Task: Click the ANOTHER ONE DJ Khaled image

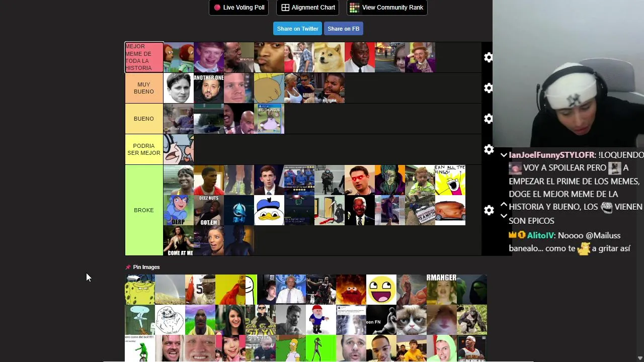Action: [x=209, y=88]
